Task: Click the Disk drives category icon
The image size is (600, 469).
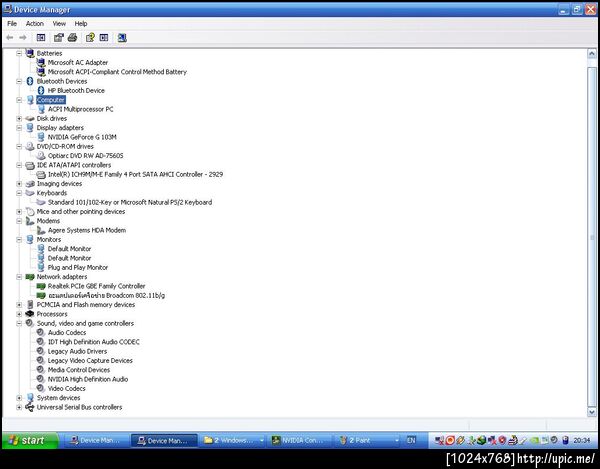Action: click(30, 119)
